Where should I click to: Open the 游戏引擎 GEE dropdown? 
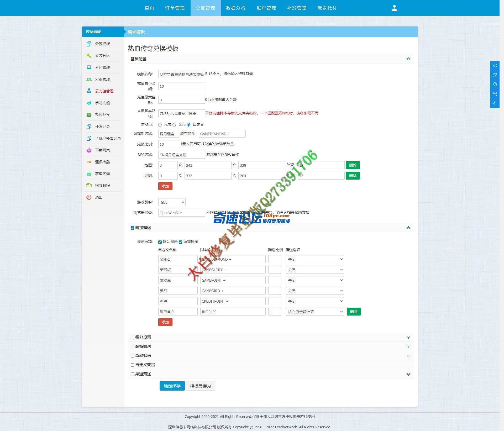(172, 202)
